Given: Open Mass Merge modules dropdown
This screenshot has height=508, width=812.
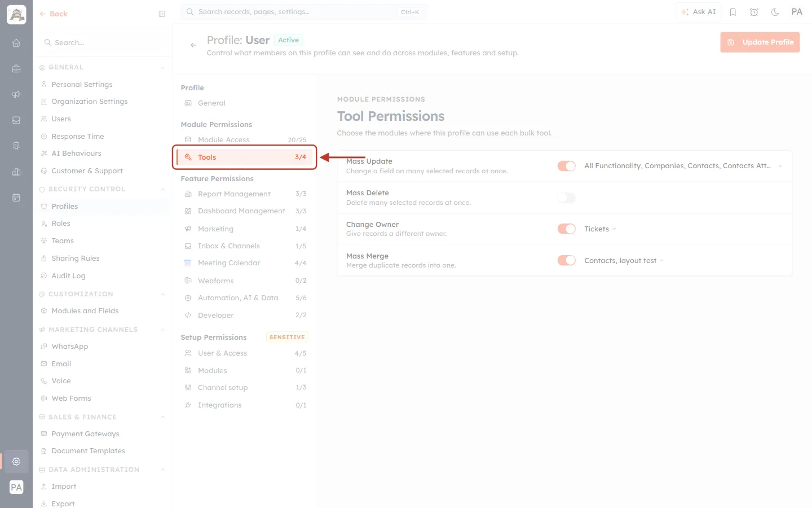Looking at the screenshot, I should click(x=624, y=261).
